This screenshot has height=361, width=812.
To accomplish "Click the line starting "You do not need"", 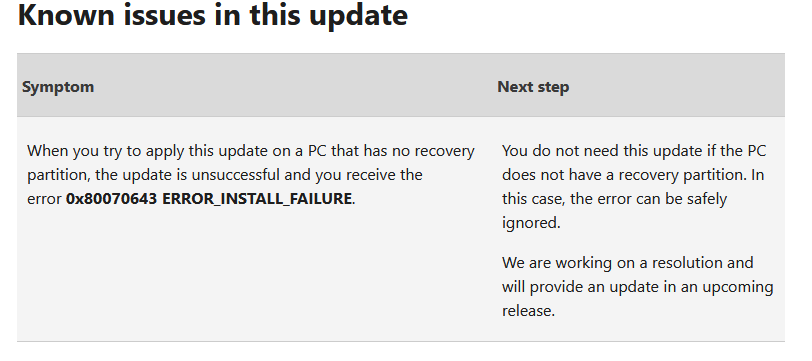I will coord(634,151).
